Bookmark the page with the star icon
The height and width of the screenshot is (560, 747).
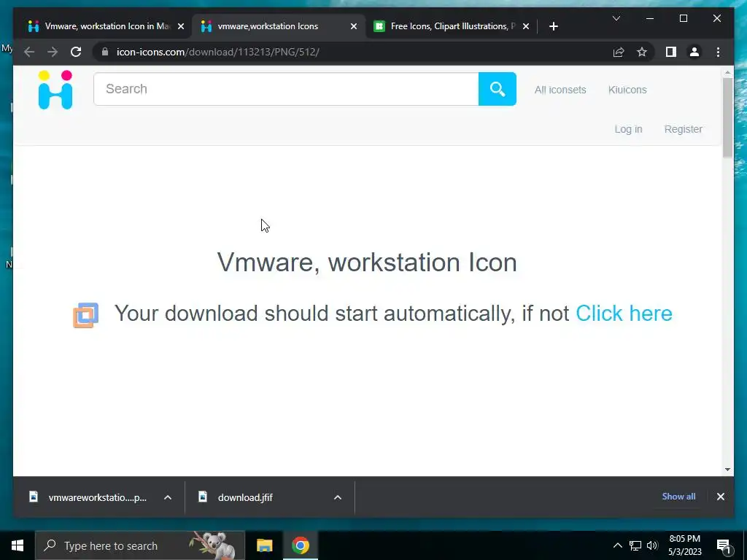pyautogui.click(x=642, y=52)
